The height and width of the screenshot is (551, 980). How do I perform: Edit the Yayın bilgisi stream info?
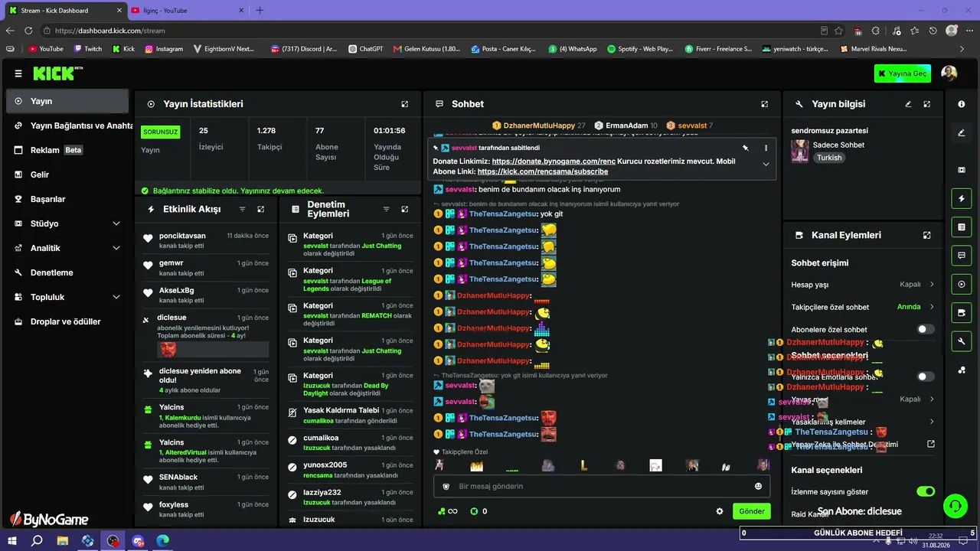click(x=908, y=104)
